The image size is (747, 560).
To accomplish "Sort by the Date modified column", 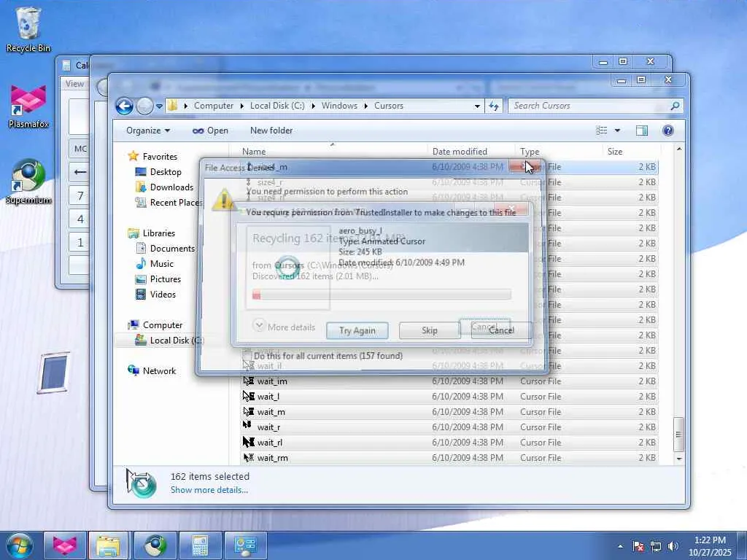I will coord(471,152).
